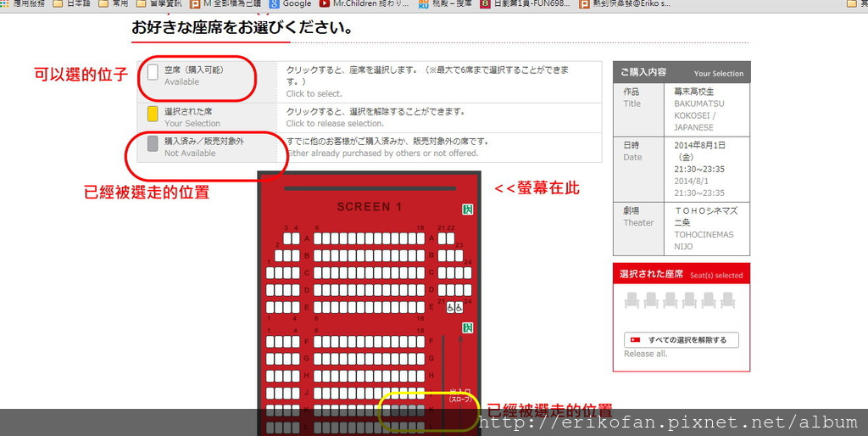Click the emergency exit icon near row F
The width and height of the screenshot is (868, 436).
(x=468, y=328)
